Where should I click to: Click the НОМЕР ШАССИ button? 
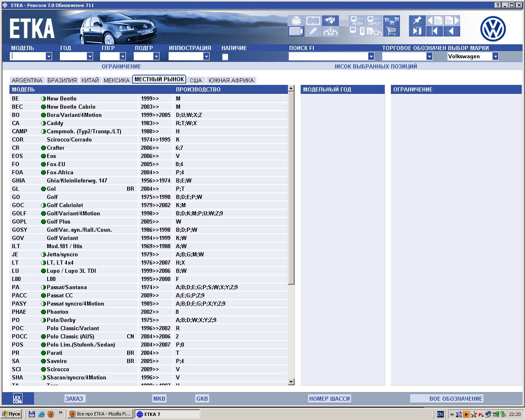coord(330,399)
